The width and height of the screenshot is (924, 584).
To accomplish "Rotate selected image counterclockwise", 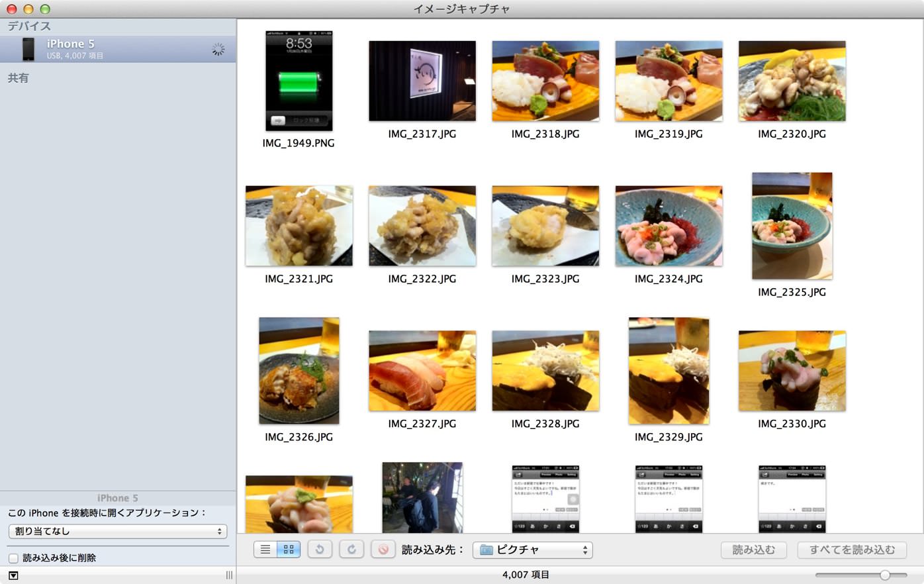I will point(320,550).
